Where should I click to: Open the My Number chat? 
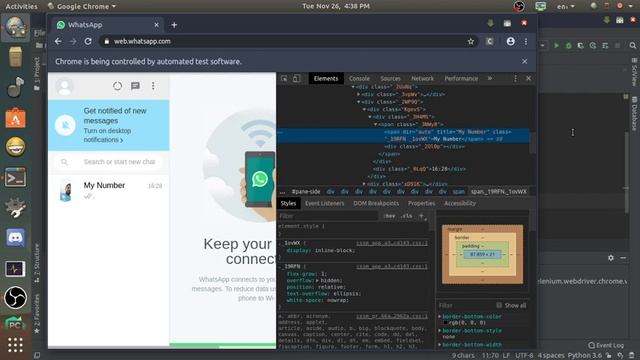coord(109,191)
